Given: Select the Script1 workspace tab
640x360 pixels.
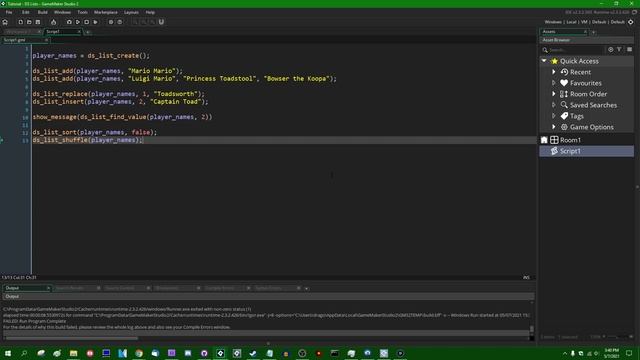Looking at the screenshot, I should (x=62, y=32).
